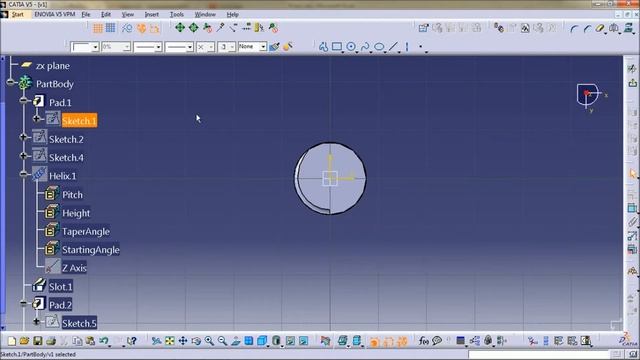The image size is (640, 360).
Task: Select the zx plane item
Action: 53,66
